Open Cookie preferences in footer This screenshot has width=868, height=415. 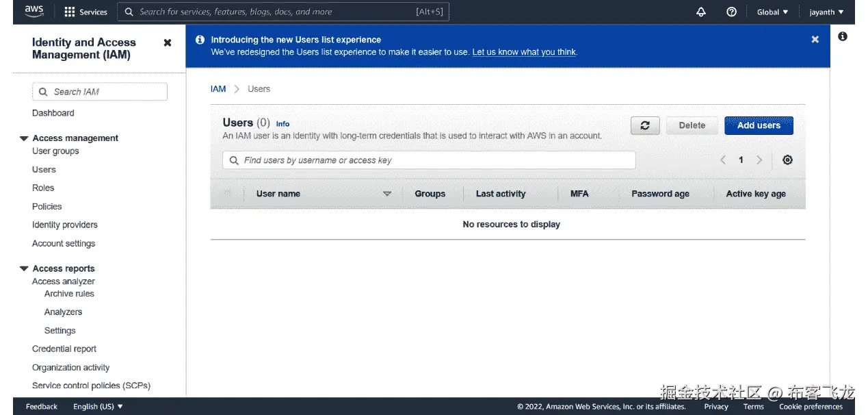pyautogui.click(x=811, y=406)
